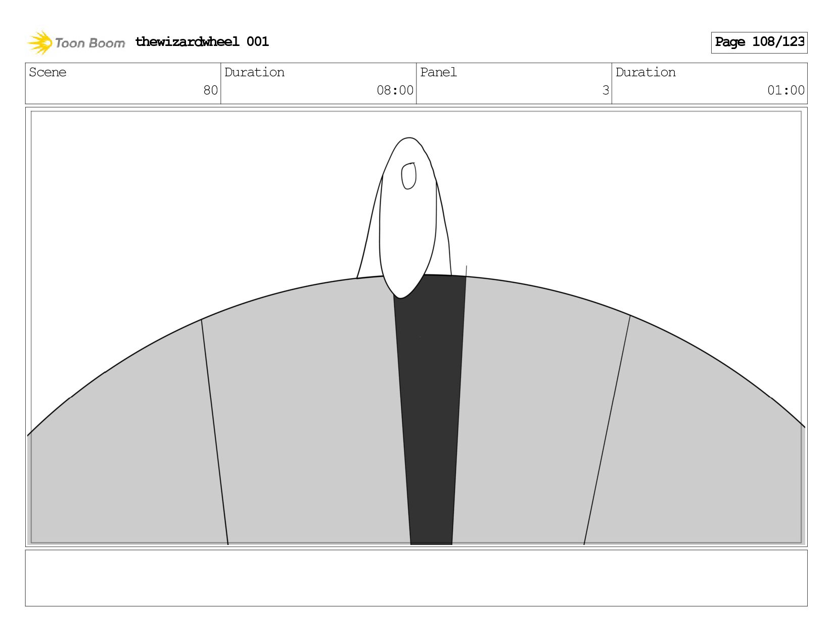This screenshot has width=834, height=644.
Task: Click the 'Page 108/123' page indicator
Action: [x=759, y=42]
